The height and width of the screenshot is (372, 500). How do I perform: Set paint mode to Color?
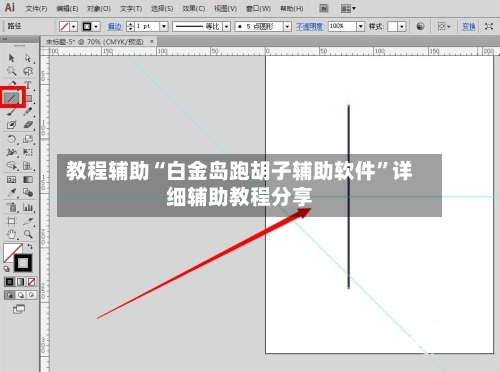coord(9,282)
